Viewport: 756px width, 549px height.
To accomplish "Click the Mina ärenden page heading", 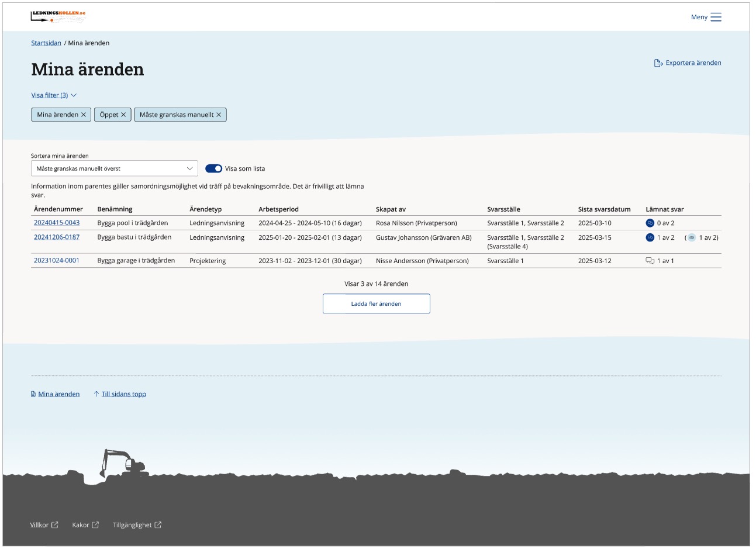I will pyautogui.click(x=88, y=70).
